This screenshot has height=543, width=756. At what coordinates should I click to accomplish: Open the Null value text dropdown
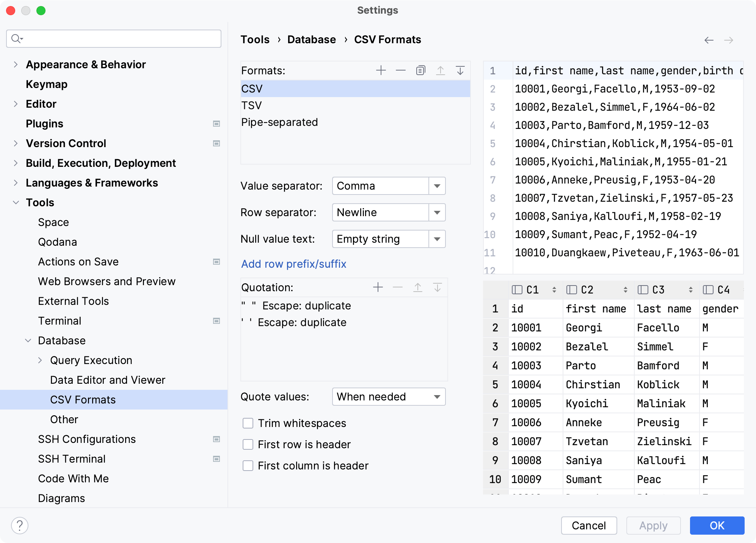click(437, 239)
